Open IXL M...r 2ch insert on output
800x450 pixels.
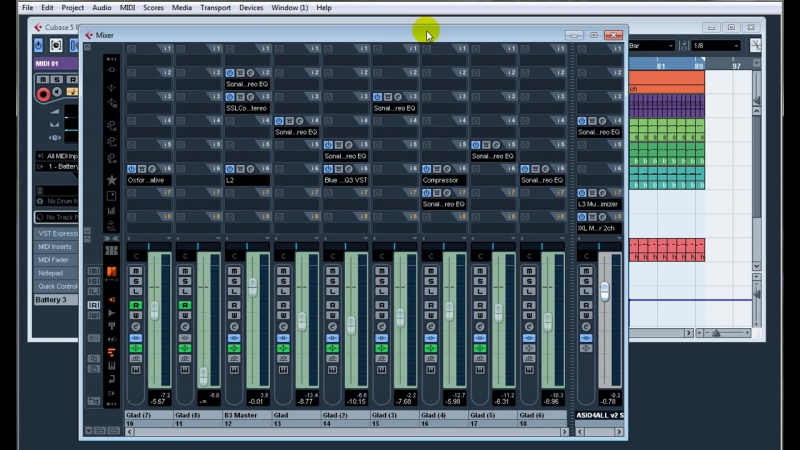598,228
